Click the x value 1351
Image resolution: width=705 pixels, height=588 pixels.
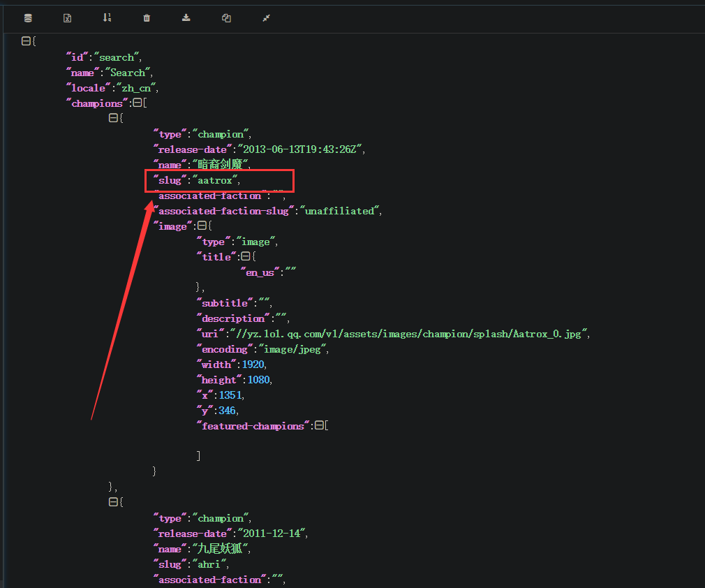(x=230, y=395)
